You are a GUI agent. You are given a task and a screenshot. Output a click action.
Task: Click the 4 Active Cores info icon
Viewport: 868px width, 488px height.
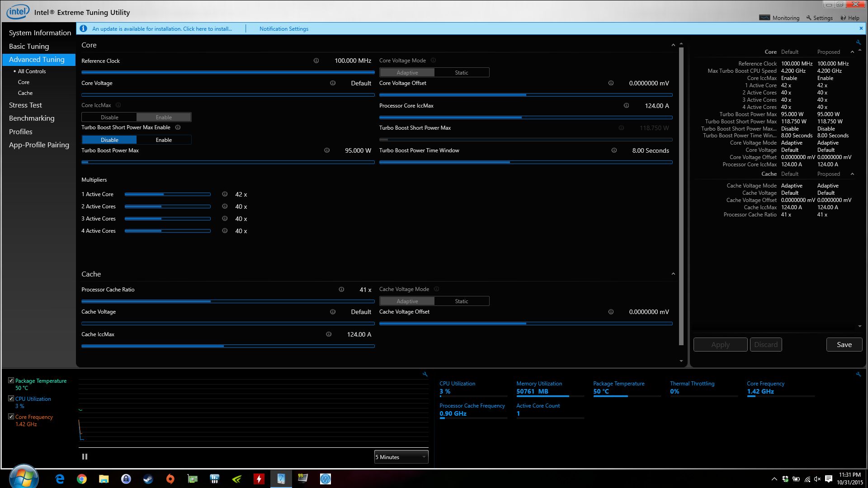tap(225, 231)
